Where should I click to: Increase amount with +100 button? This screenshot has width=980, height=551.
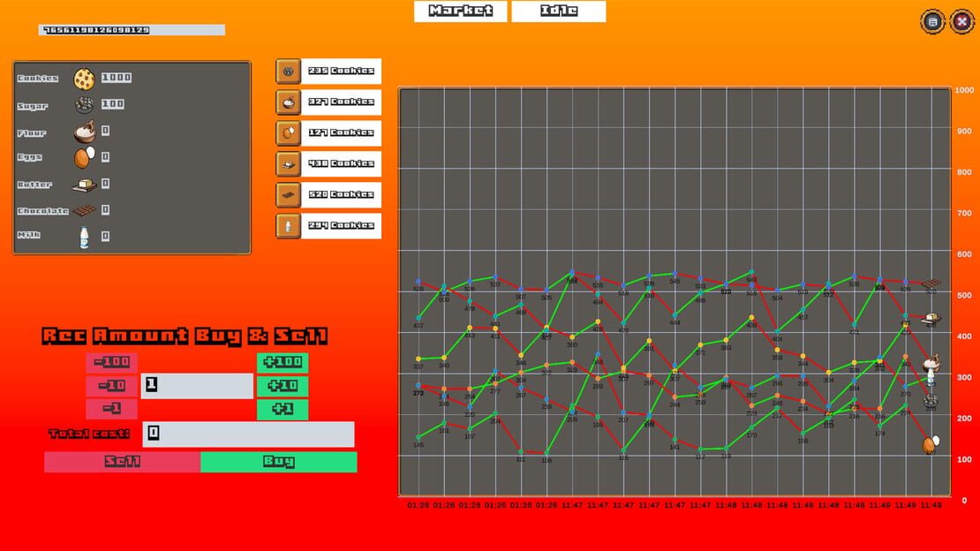tap(283, 362)
